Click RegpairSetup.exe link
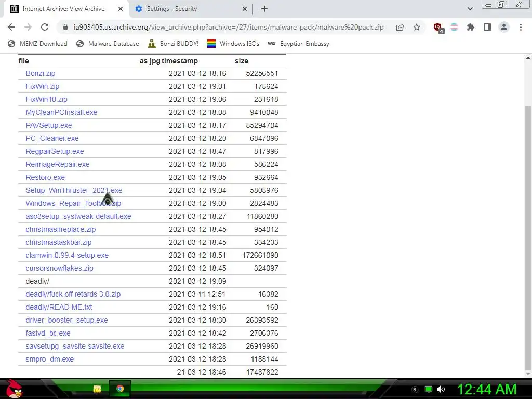This screenshot has width=532, height=399. coord(55,151)
